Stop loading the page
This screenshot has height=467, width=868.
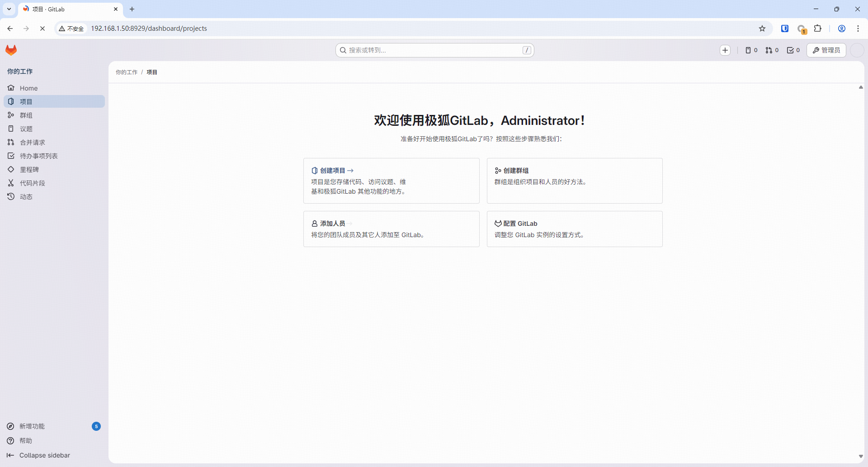coord(42,29)
